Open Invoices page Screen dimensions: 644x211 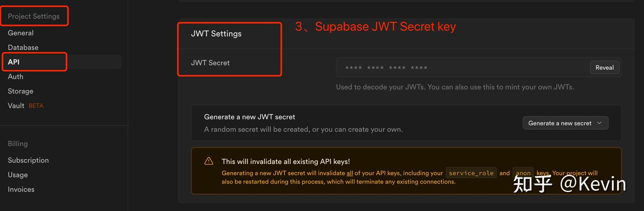point(21,189)
